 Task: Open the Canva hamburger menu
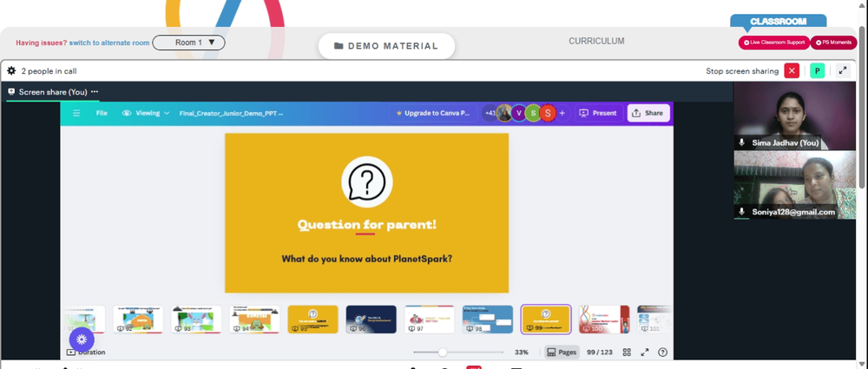[76, 113]
